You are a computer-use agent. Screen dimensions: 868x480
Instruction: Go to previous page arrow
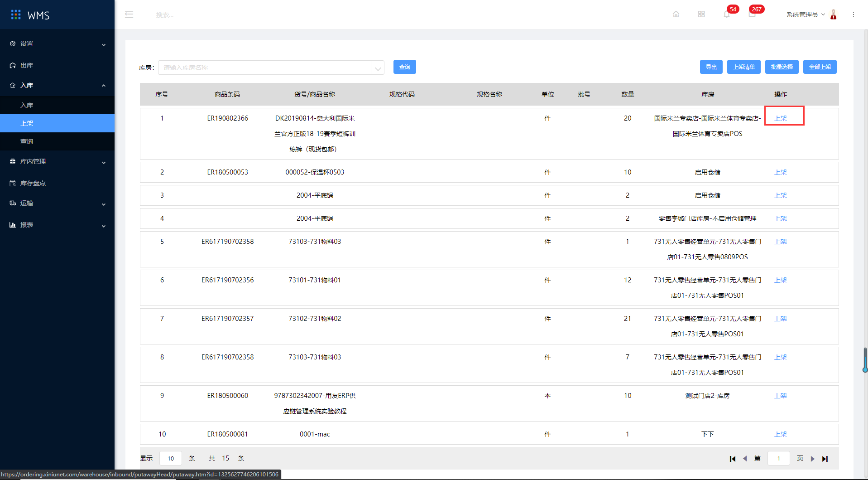pos(745,459)
